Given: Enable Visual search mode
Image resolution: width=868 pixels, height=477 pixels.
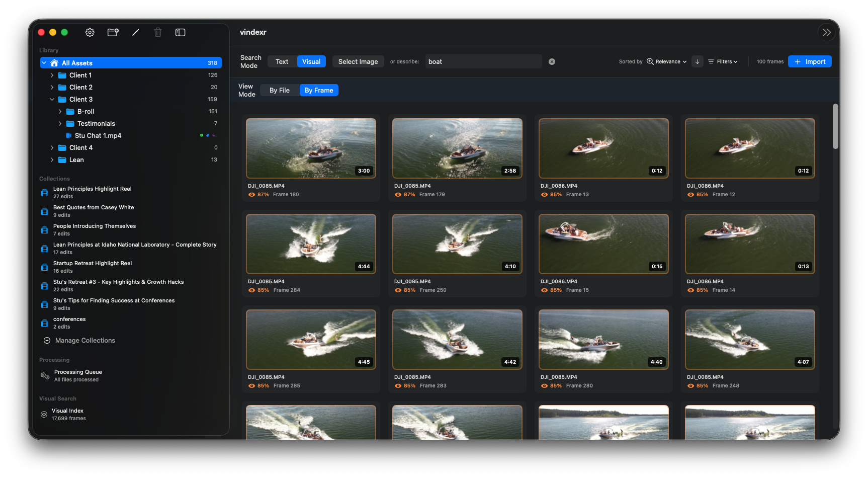Looking at the screenshot, I should 311,61.
